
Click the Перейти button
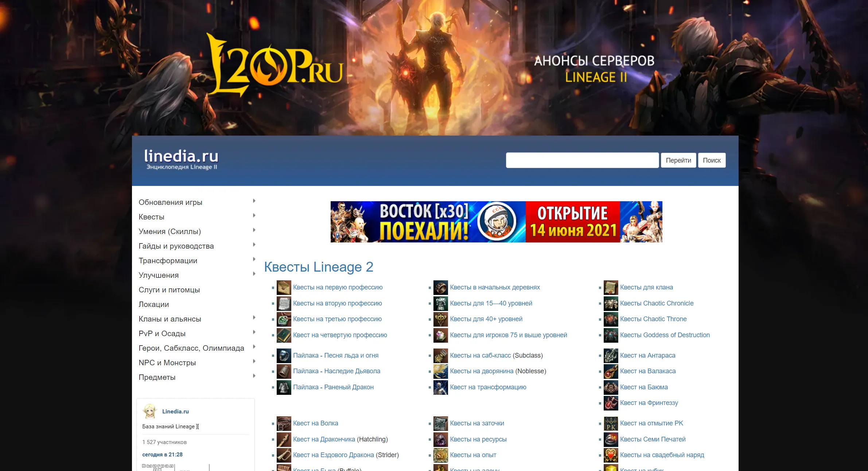678,160
